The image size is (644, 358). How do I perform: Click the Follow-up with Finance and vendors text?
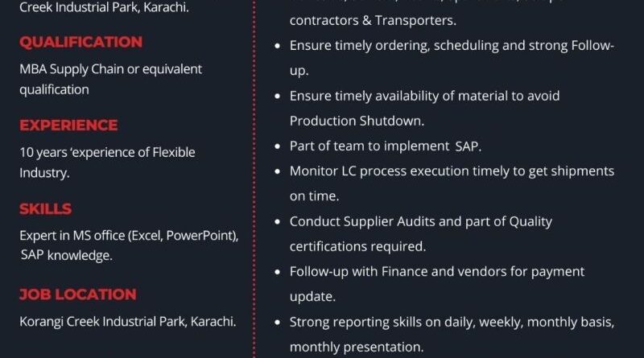pos(436,271)
